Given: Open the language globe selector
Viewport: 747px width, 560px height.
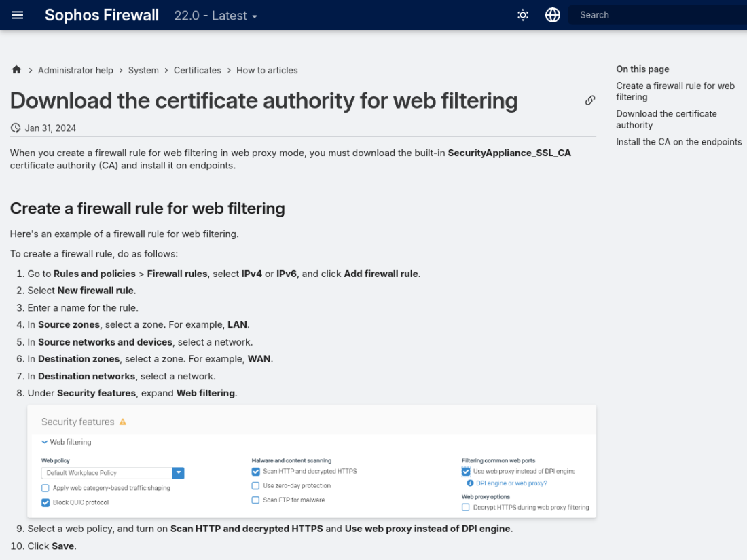Looking at the screenshot, I should [x=553, y=15].
